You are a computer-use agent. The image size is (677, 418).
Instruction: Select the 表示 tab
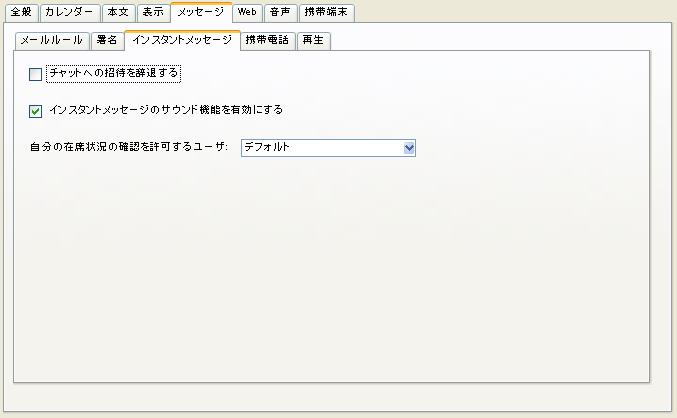[153, 13]
